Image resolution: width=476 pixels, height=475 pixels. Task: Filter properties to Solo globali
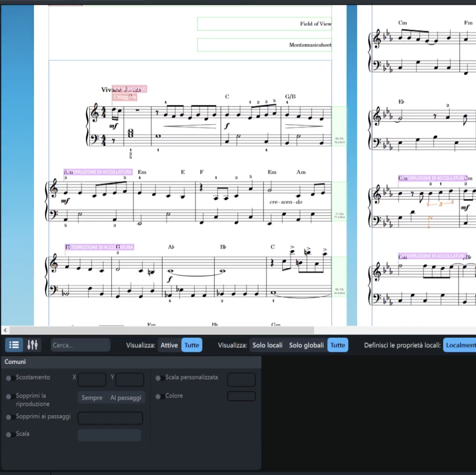point(306,345)
